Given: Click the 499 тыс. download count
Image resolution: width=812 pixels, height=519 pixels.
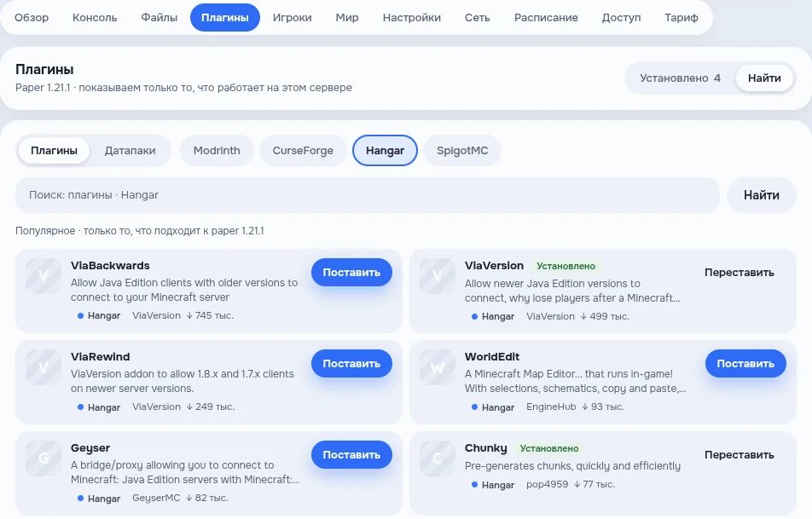Looking at the screenshot, I should [605, 316].
